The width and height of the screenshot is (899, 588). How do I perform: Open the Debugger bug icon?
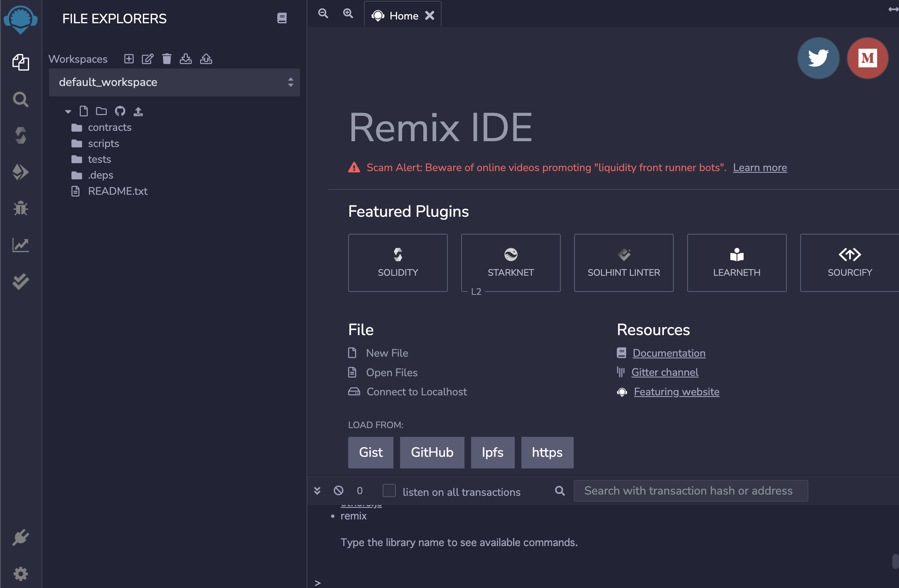[20, 208]
